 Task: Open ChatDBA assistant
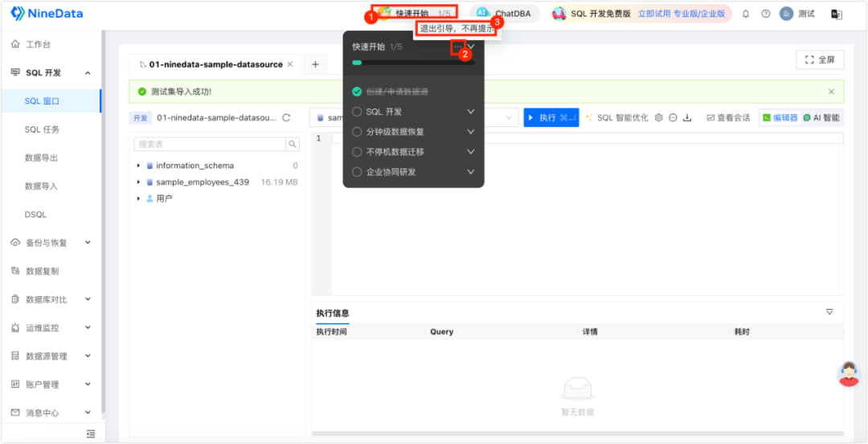(504, 14)
